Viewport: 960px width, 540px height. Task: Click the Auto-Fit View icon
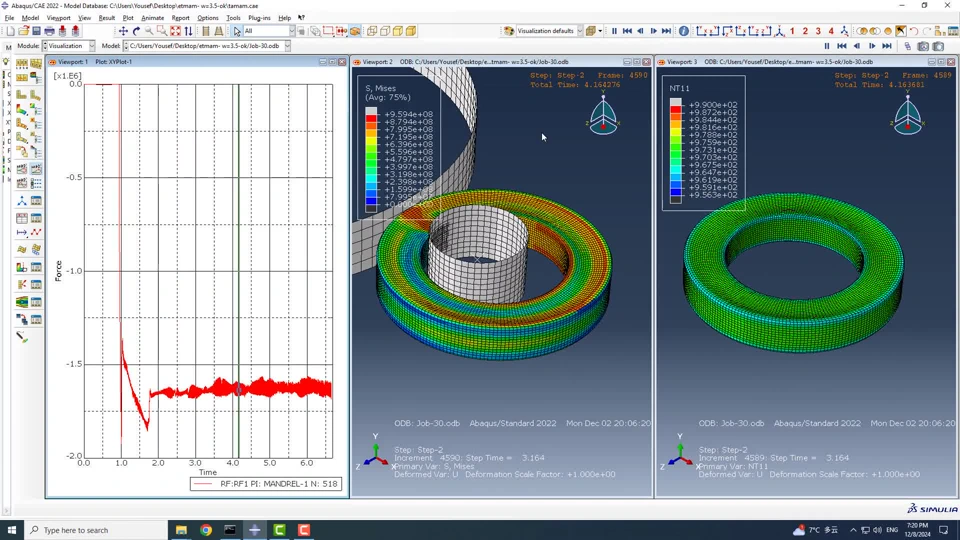(x=175, y=31)
